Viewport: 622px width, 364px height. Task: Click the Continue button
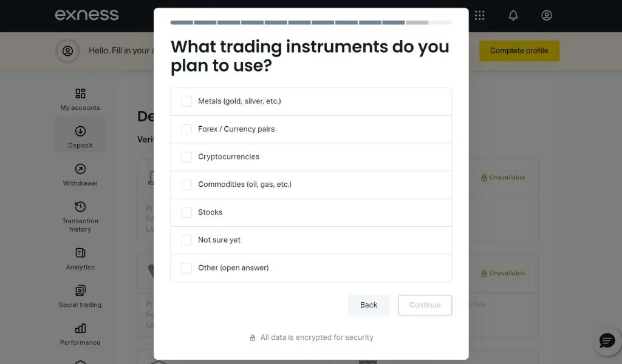tap(425, 305)
